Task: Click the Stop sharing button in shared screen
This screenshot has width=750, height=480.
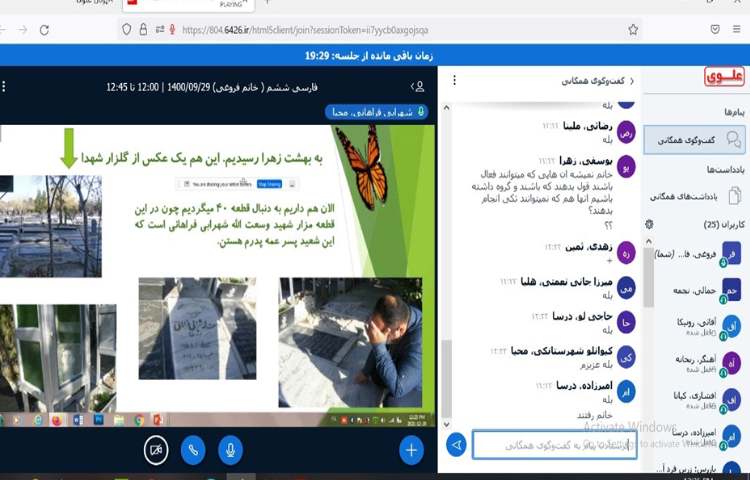Action: [x=269, y=184]
